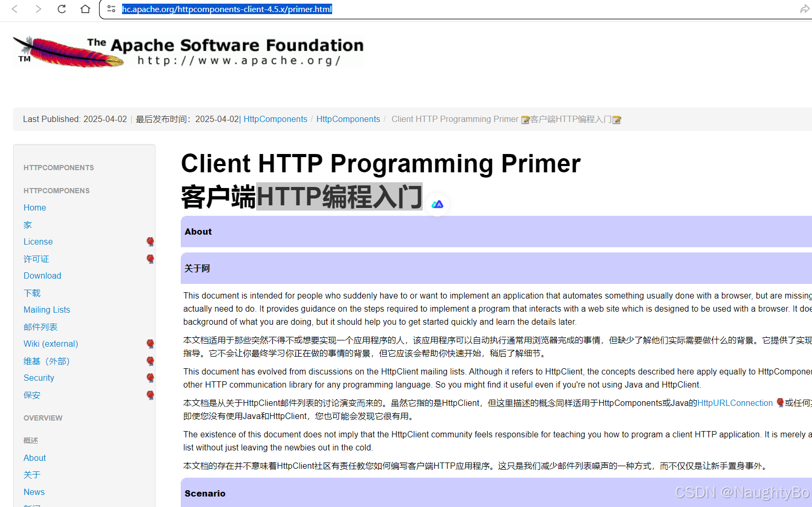
Task: Open the 下载 sidebar link
Action: click(x=32, y=293)
